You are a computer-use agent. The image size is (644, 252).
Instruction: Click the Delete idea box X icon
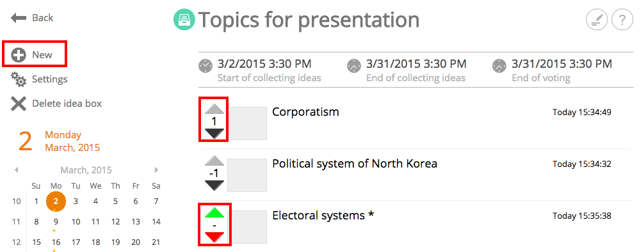click(x=19, y=104)
